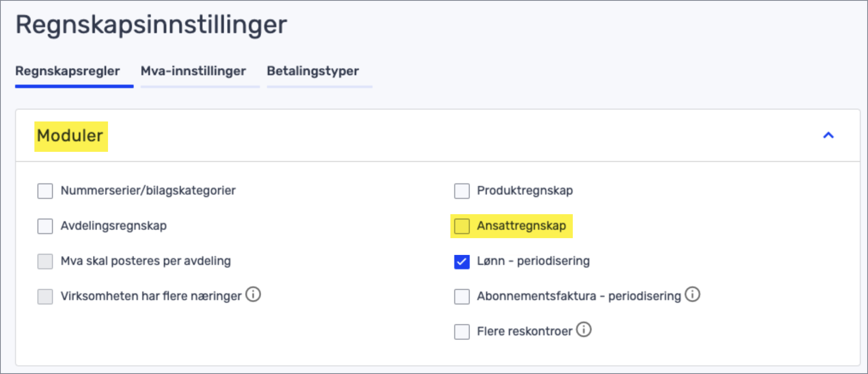Enable the Produktregnskap checkbox
Viewport: 868px width, 374px height.
(462, 191)
